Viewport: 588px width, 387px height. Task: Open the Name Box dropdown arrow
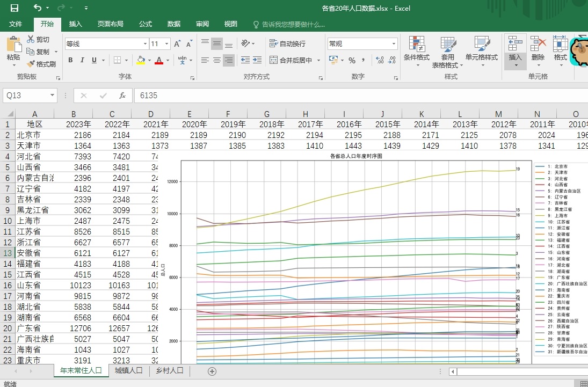(52, 96)
